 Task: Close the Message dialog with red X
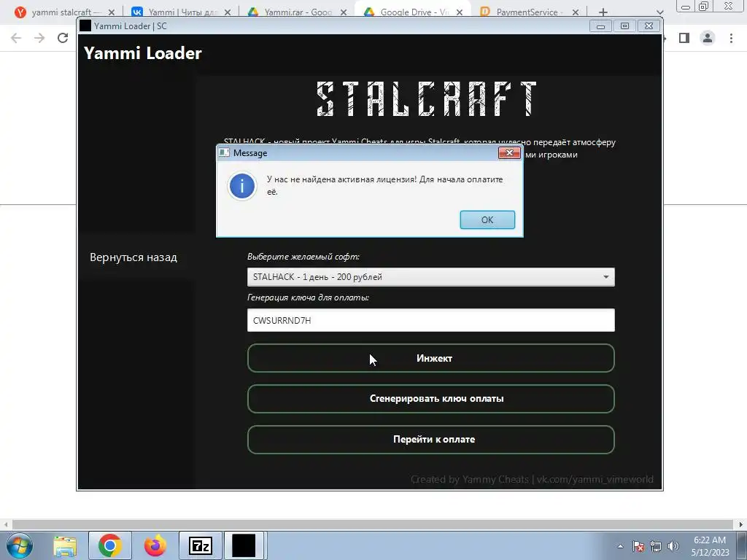(x=508, y=153)
